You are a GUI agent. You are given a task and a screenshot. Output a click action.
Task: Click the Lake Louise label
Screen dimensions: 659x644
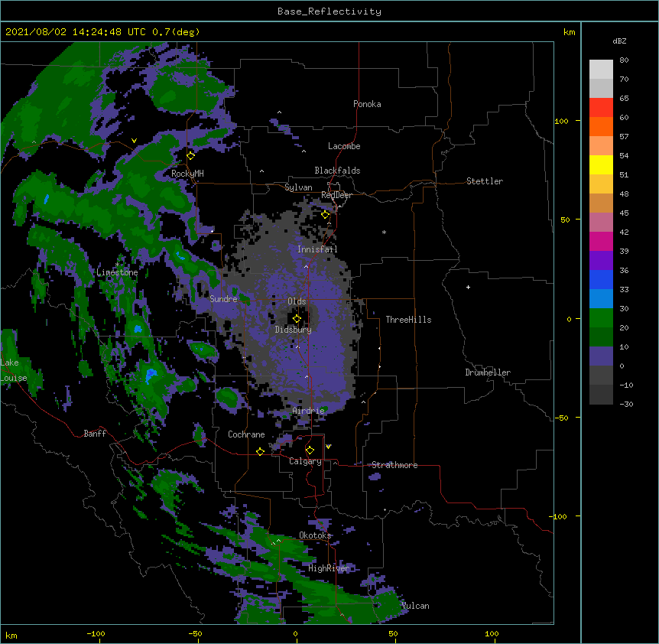[14, 370]
